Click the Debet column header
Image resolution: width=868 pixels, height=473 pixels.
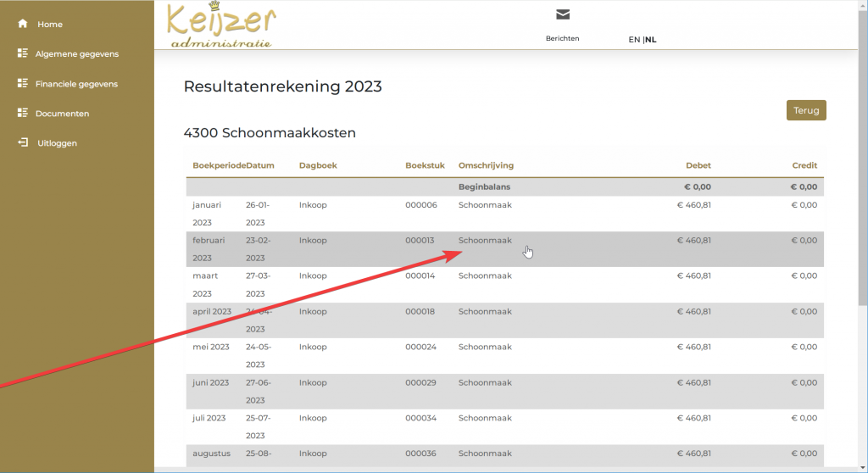click(x=698, y=165)
